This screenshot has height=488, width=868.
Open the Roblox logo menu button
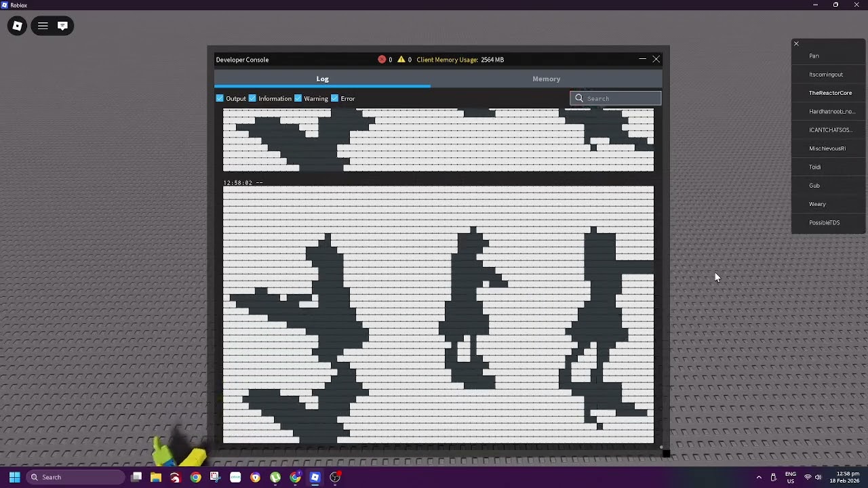tap(17, 26)
